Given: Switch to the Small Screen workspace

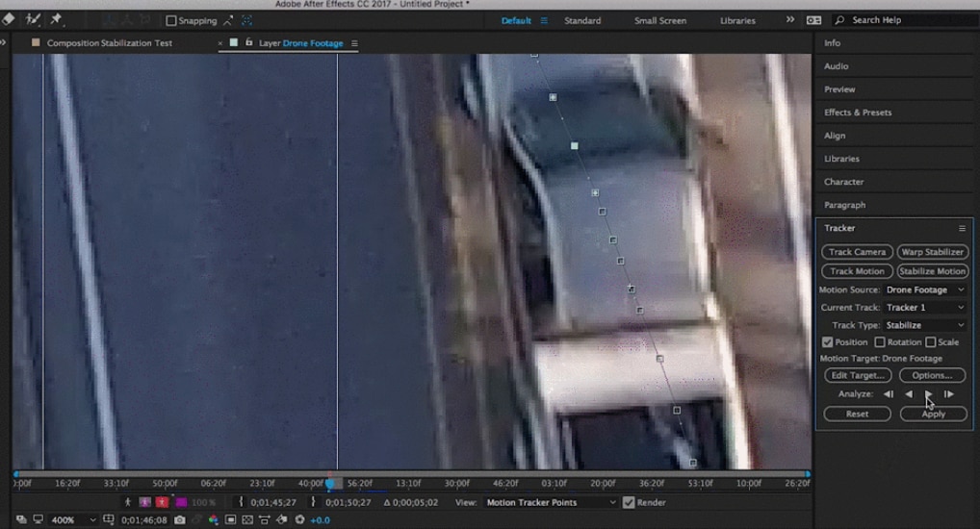Looking at the screenshot, I should pyautogui.click(x=660, y=20).
